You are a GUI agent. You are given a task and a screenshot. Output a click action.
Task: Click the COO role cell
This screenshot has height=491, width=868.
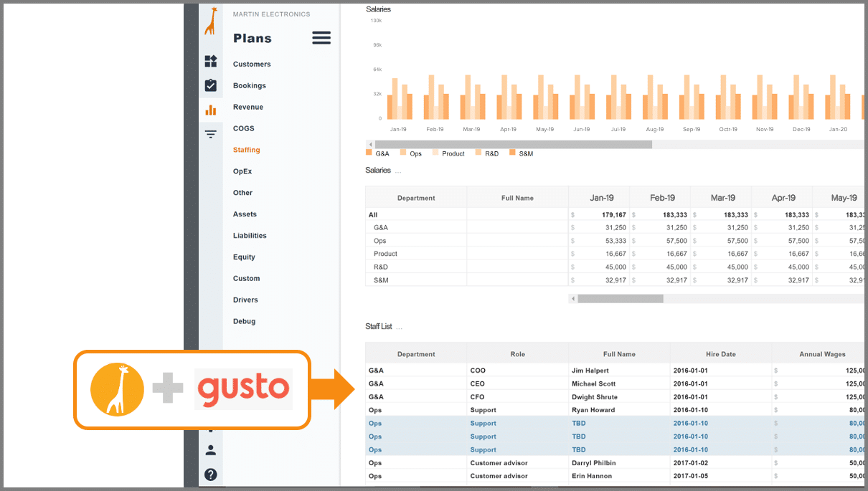coord(517,371)
